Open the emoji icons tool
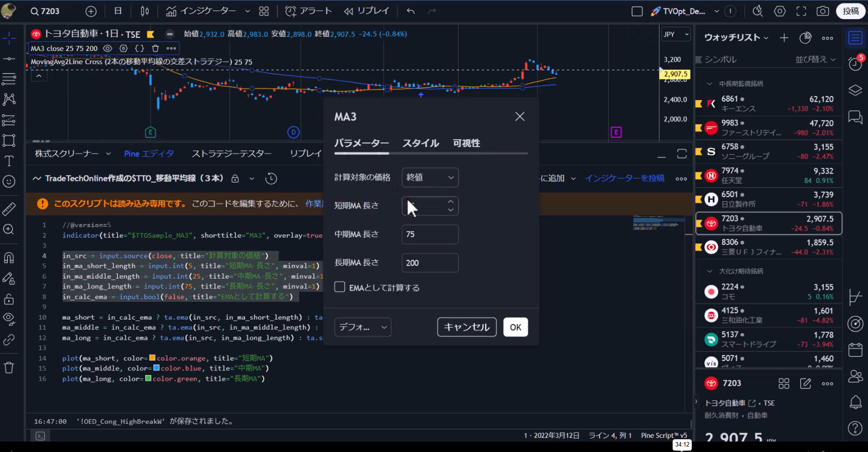868x452 pixels. 9,182
